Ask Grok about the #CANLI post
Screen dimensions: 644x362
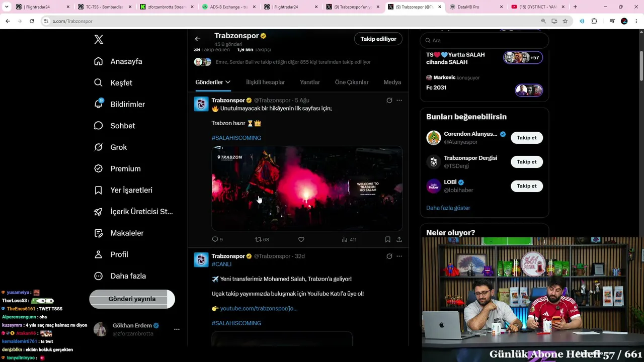(389, 256)
